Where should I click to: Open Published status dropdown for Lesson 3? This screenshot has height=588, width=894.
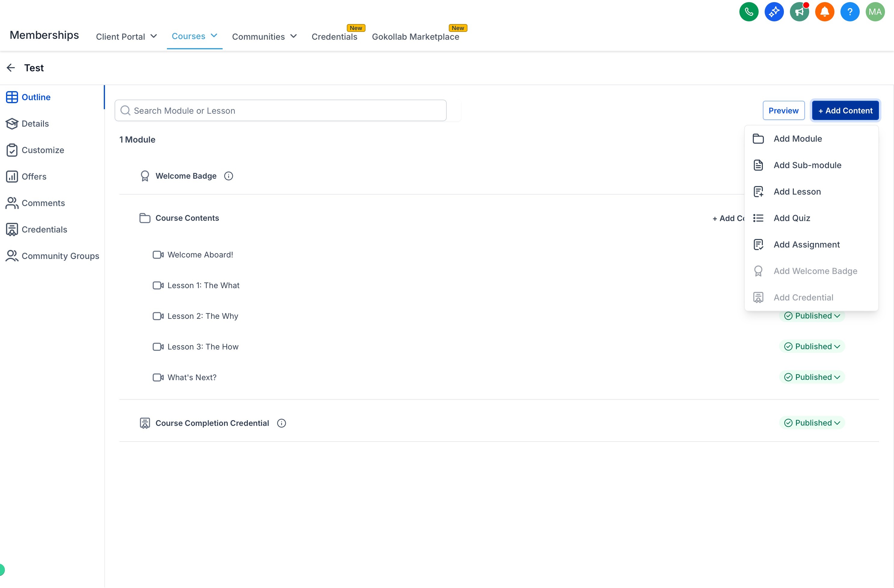[812, 346]
